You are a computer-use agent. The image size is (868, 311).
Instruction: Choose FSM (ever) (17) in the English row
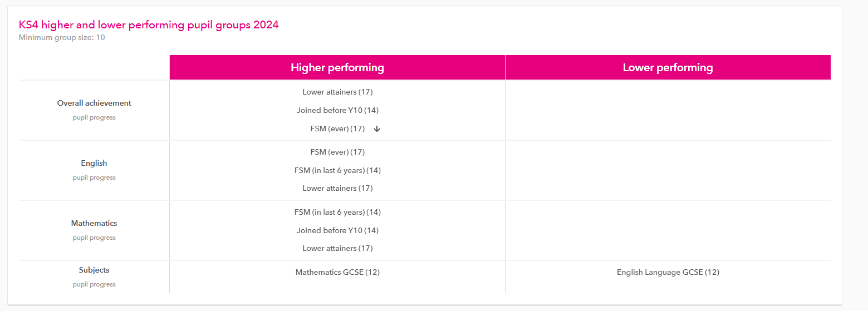point(337,152)
